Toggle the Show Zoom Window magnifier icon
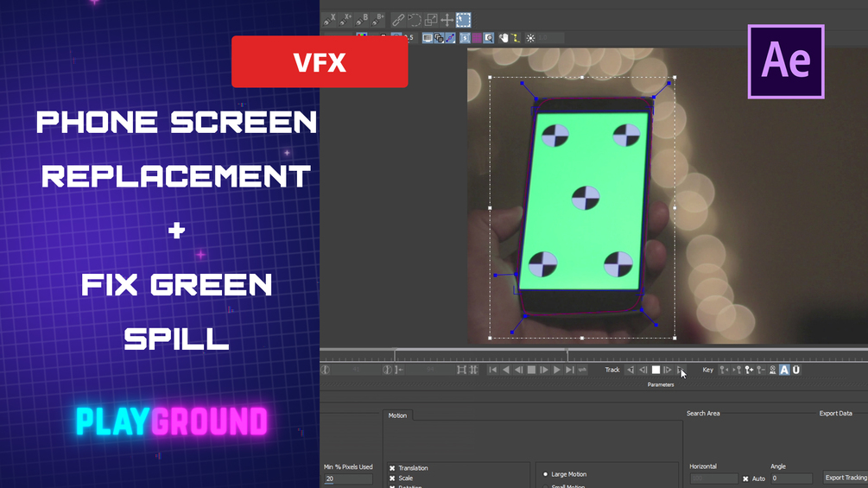The image size is (868, 488). point(488,38)
